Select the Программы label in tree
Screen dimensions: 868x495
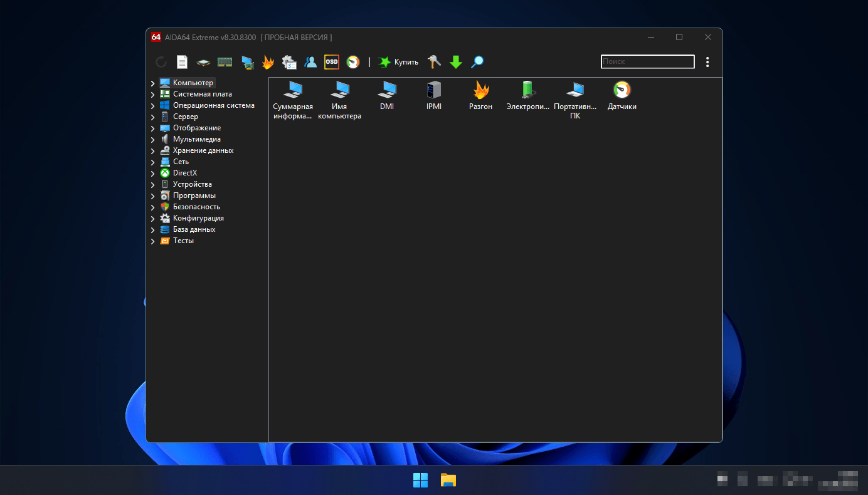point(194,195)
